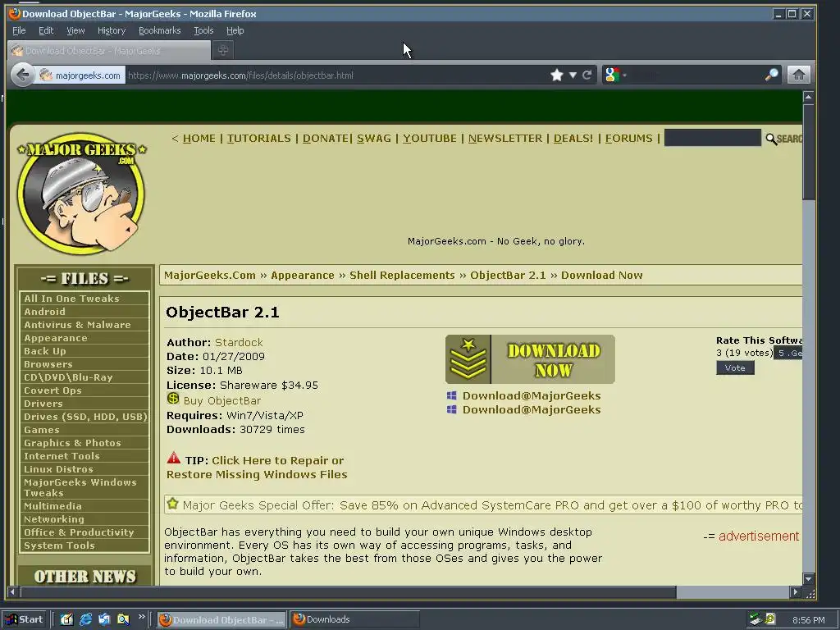The width and height of the screenshot is (840, 630).
Task: Open the rating dropdown beside 19 votes
Action: (788, 353)
